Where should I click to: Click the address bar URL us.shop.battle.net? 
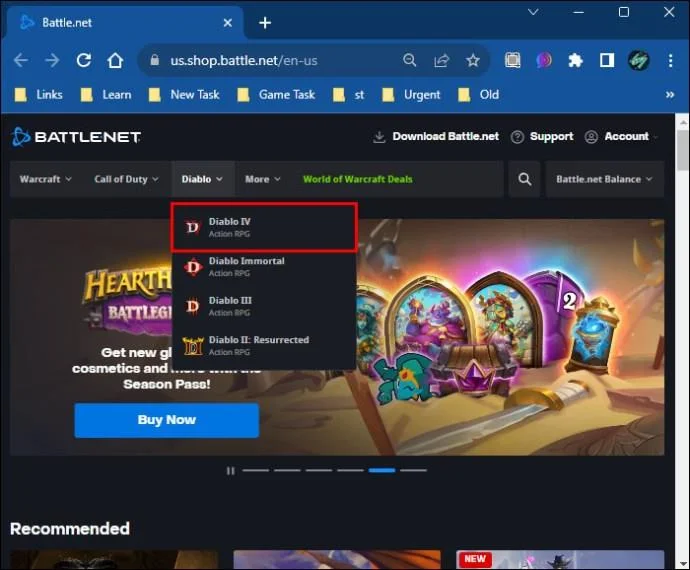tap(244, 60)
